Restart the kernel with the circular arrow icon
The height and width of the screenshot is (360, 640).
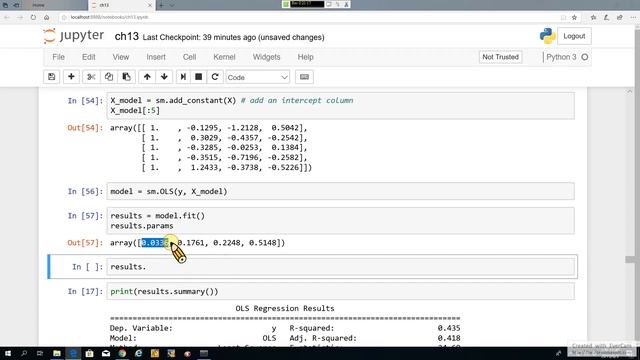[x=215, y=77]
